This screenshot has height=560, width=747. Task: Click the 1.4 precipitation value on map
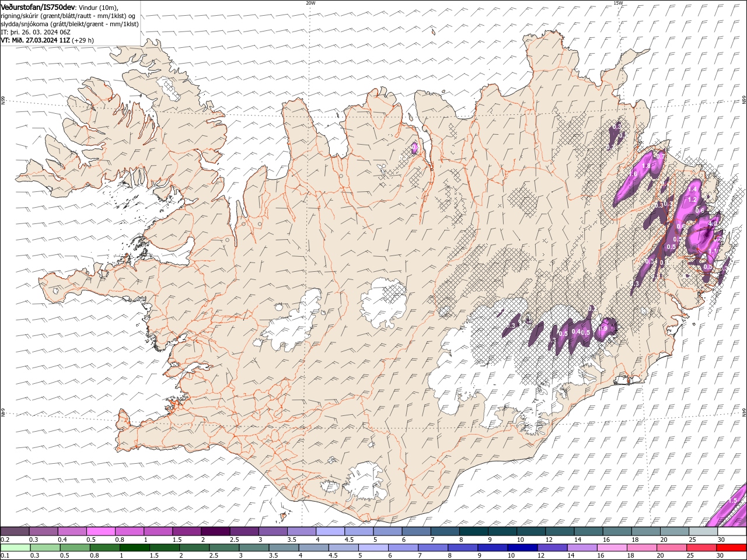(x=693, y=190)
